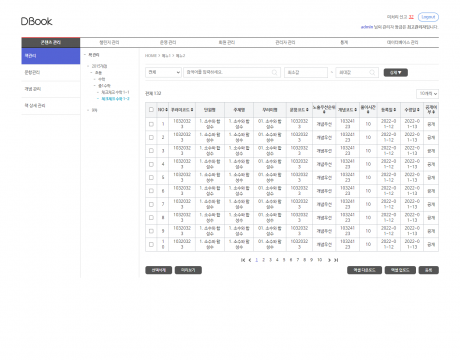Focus the 최소값 minimum value field

pos(306,72)
